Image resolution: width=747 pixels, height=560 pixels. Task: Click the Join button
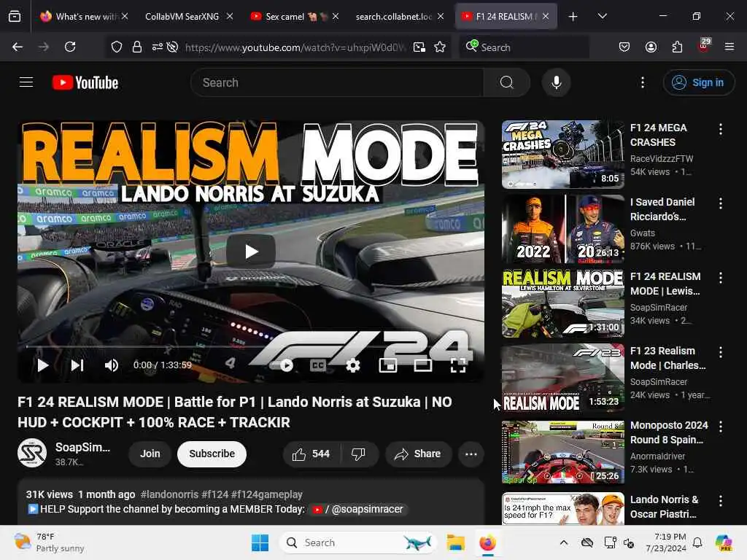(150, 454)
